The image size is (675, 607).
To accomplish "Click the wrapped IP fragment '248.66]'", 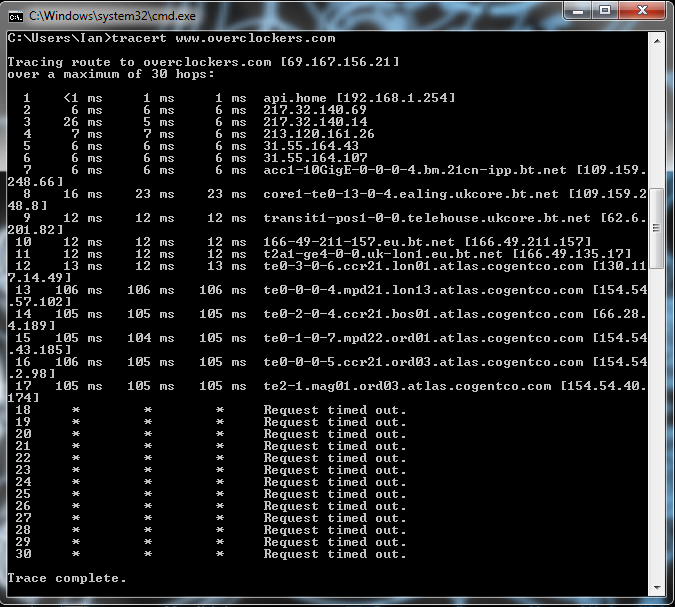I will click(35, 183).
